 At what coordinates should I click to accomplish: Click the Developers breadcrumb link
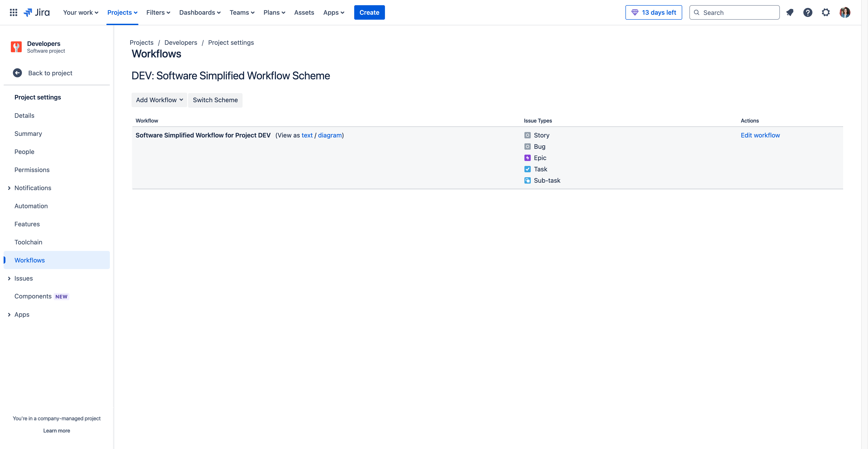click(x=181, y=43)
